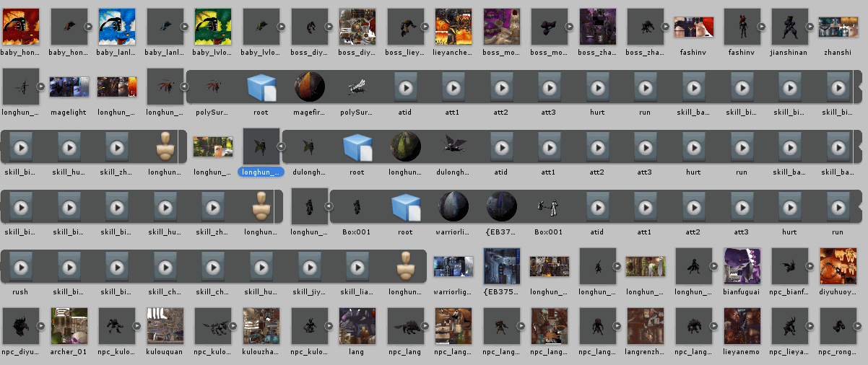The image size is (868, 365).
Task: Select the npc_lieya model asset
Action: tap(789, 327)
